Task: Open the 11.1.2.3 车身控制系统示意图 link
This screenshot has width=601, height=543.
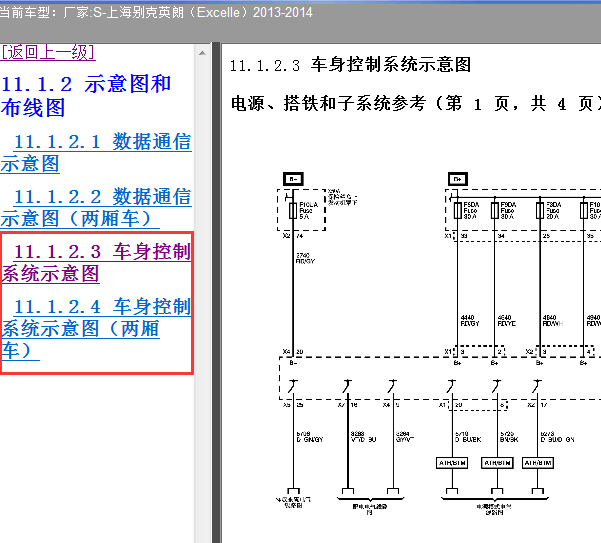Action: click(x=96, y=262)
